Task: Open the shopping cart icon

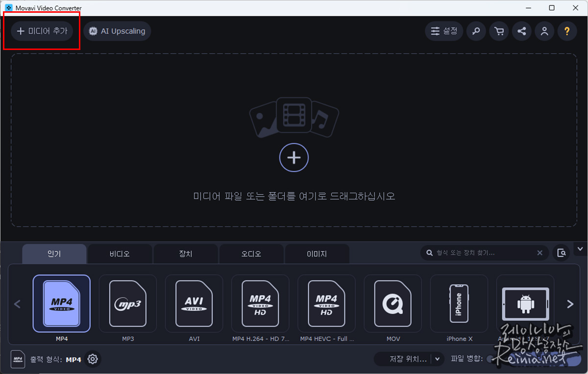Action: click(499, 30)
